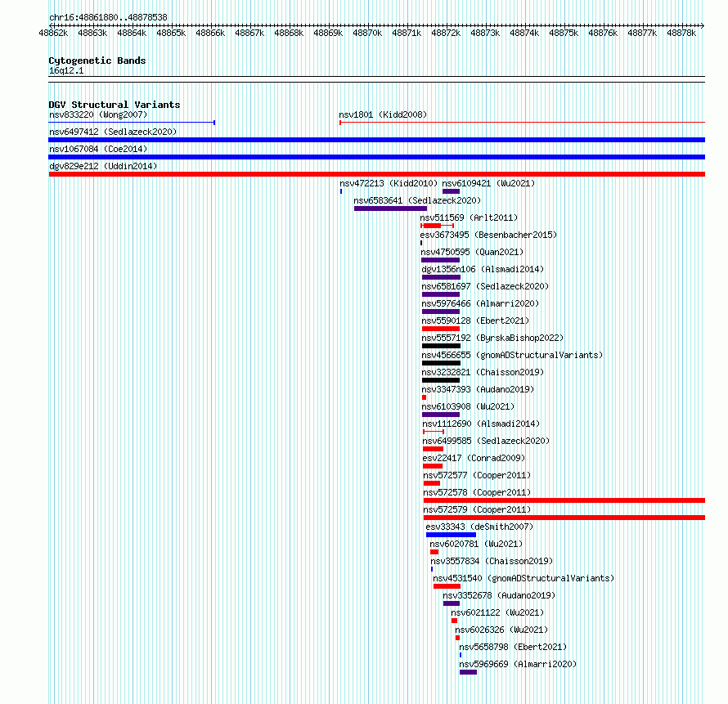Click the esv22417 (Conrad2009) label

click(x=474, y=458)
